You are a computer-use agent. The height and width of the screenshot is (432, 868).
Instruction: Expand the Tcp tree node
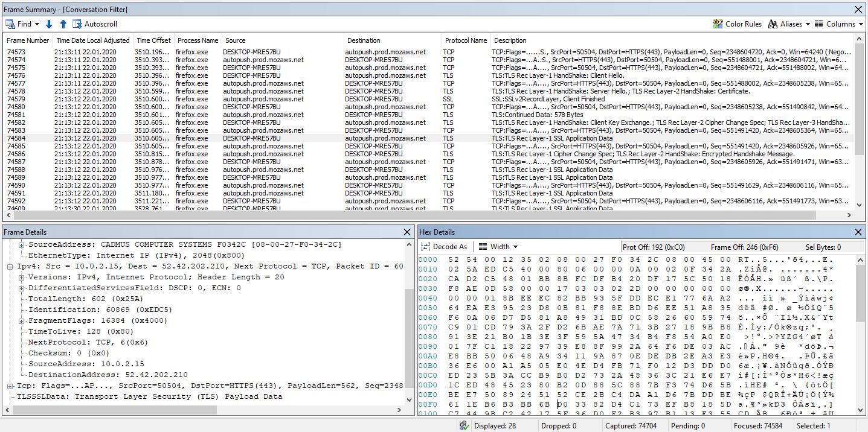pyautogui.click(x=10, y=386)
